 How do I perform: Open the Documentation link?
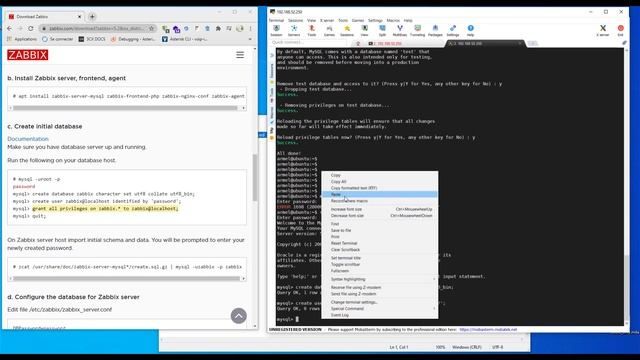click(x=28, y=139)
